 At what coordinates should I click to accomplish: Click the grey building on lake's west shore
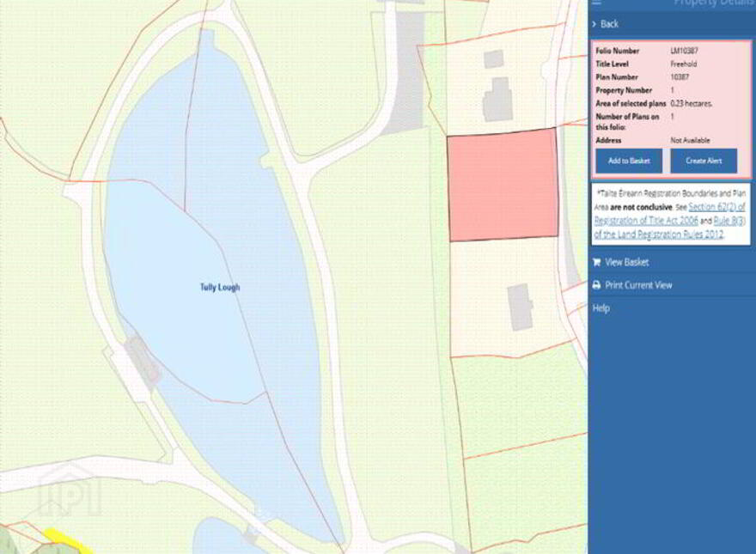click(x=142, y=362)
